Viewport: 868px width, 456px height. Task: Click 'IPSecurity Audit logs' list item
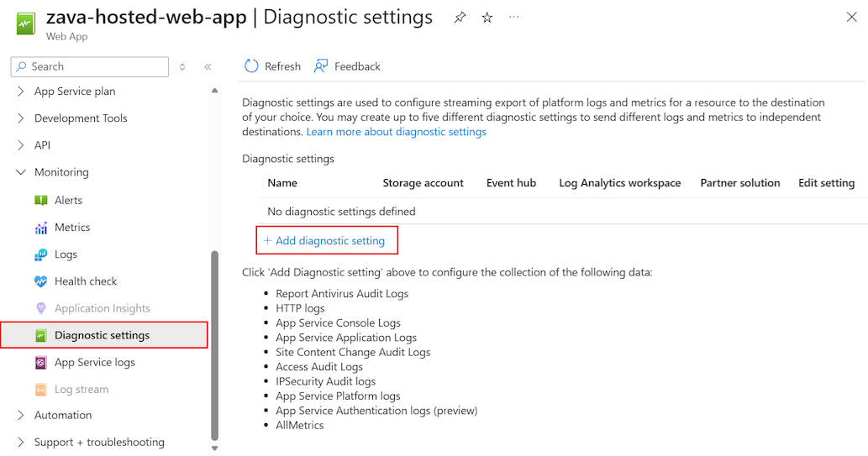point(325,382)
